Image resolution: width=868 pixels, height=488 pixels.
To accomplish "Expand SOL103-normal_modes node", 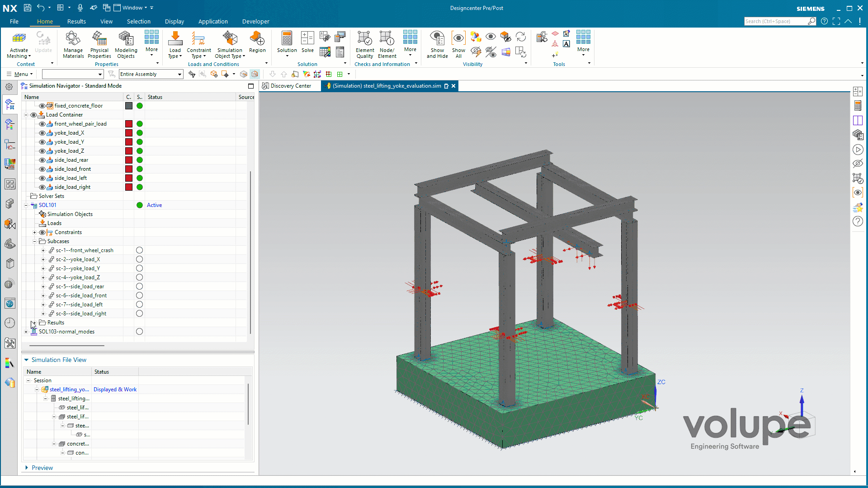I will (x=26, y=332).
